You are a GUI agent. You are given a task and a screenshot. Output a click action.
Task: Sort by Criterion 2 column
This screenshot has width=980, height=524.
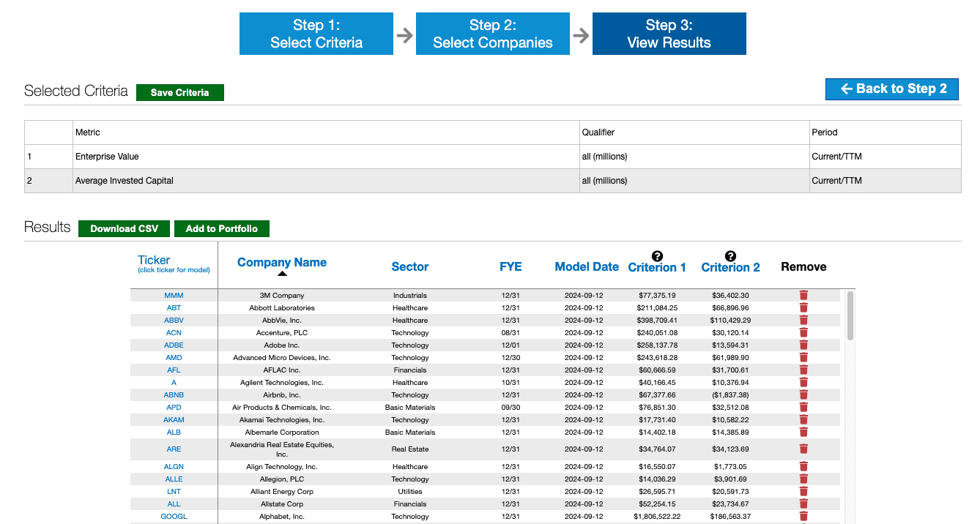click(730, 267)
